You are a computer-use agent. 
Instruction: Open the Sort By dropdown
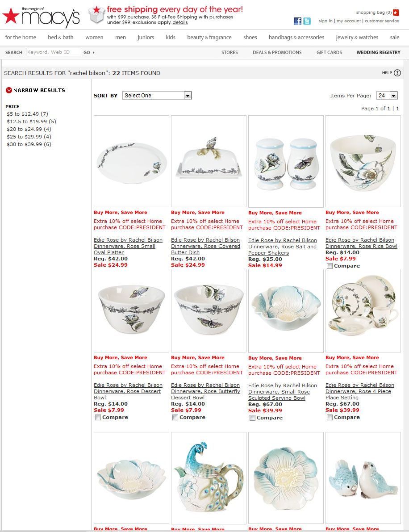tap(157, 96)
